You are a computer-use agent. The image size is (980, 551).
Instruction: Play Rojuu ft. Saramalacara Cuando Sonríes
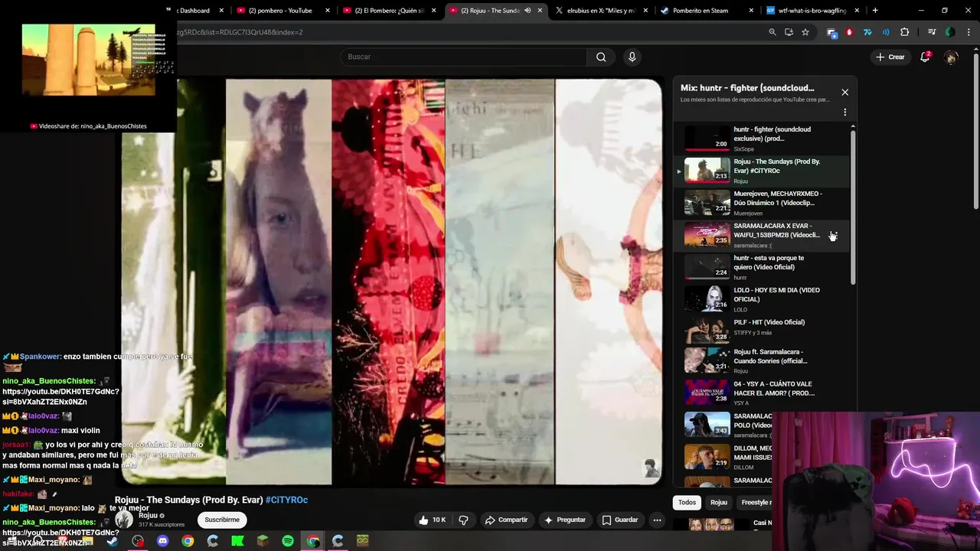coord(762,360)
